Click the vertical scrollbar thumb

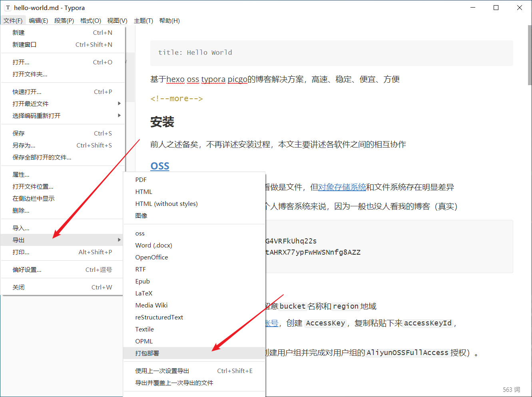tap(530, 56)
